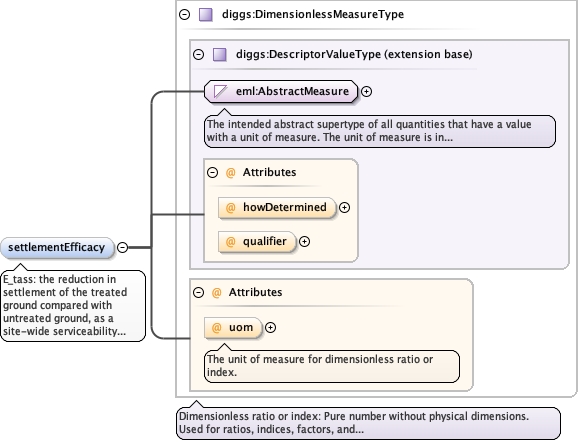Expand the qualifier attribute
The image size is (579, 443).
coord(304,241)
